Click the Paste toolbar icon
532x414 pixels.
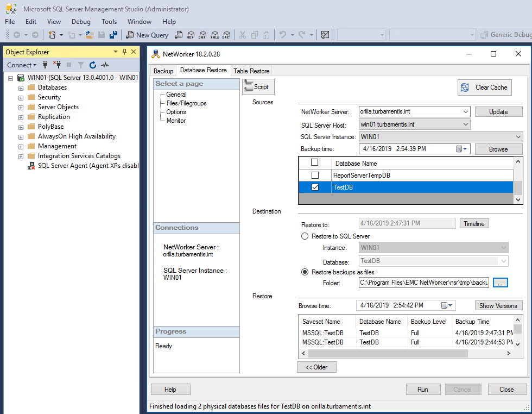[267, 35]
